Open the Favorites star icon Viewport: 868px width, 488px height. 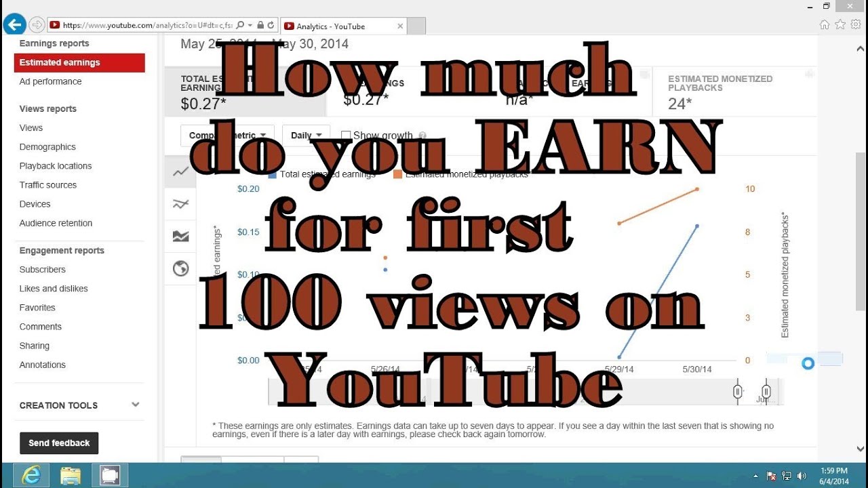840,25
